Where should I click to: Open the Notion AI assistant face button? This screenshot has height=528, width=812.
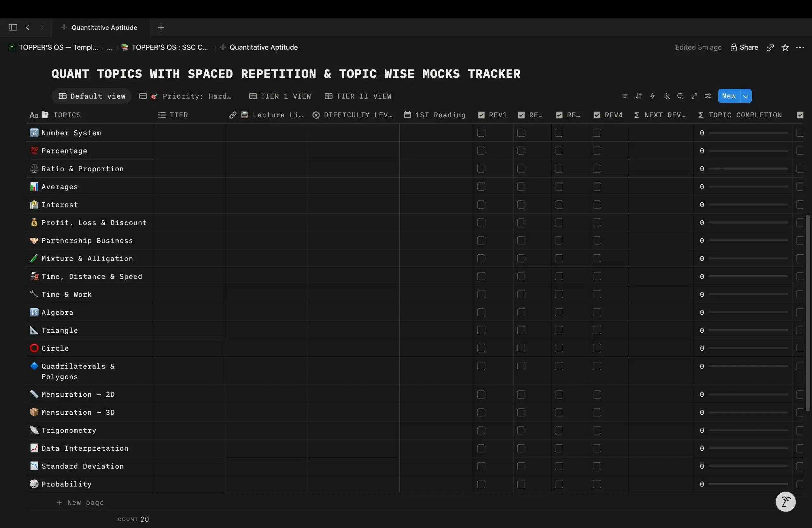click(785, 502)
